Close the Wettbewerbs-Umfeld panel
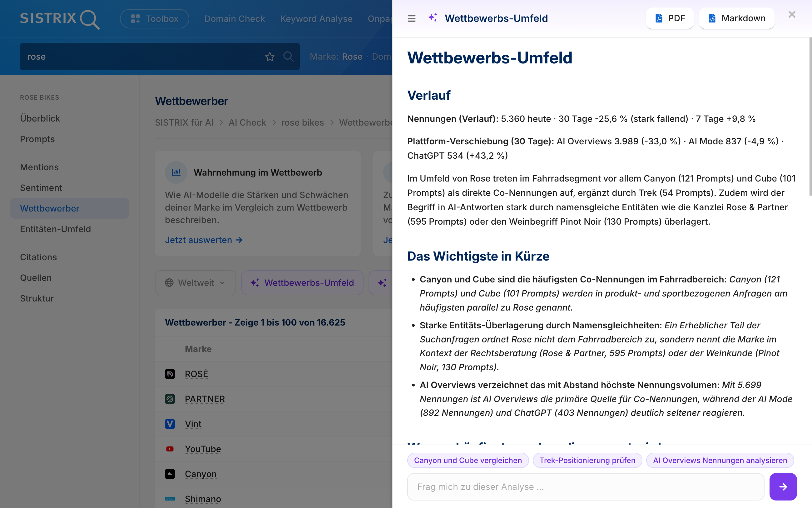Viewport: 812px width, 508px height. 792,14
